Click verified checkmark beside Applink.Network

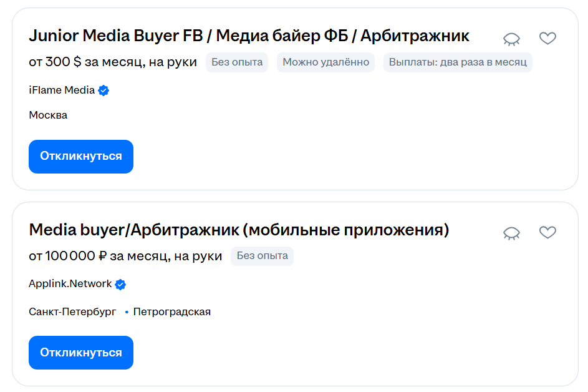click(x=121, y=285)
